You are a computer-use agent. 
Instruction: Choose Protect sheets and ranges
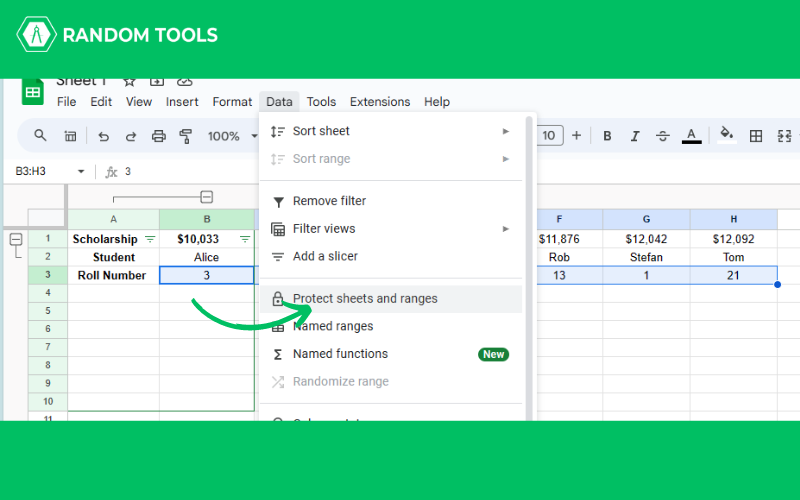tap(391, 298)
